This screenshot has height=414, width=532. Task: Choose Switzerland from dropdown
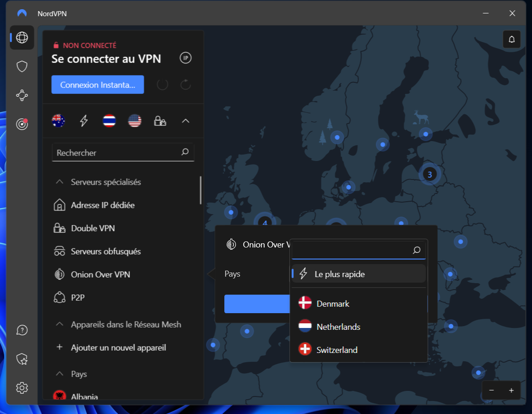tap(359, 350)
